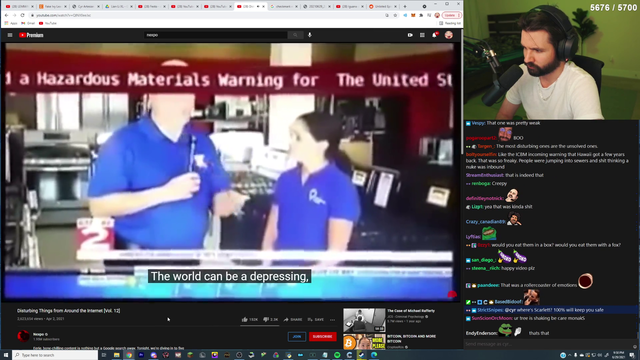Open YouTube account avatar menu
The width and height of the screenshot is (640, 360).
[x=449, y=35]
